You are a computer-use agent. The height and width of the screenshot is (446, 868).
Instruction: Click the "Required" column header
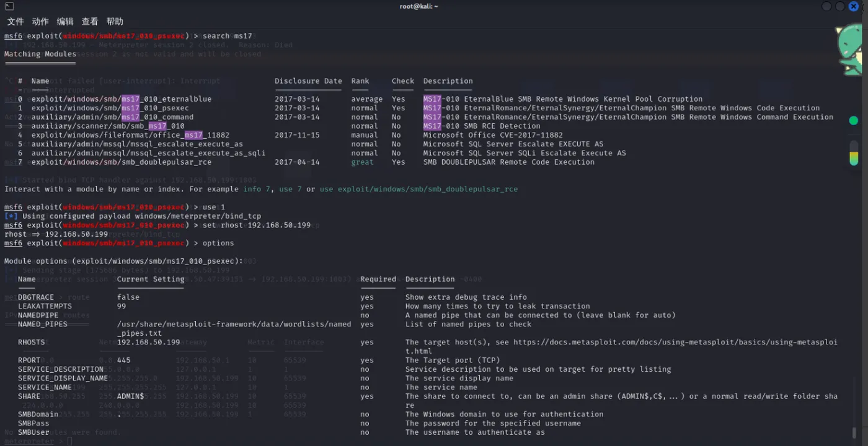click(378, 279)
